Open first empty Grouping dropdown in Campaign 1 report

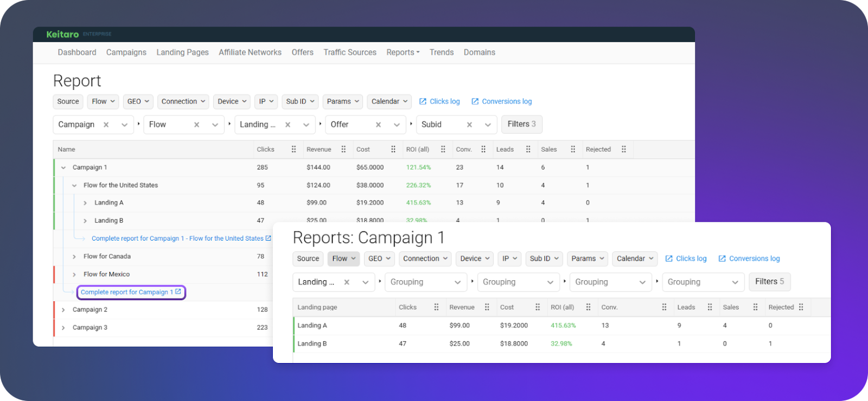pos(426,282)
